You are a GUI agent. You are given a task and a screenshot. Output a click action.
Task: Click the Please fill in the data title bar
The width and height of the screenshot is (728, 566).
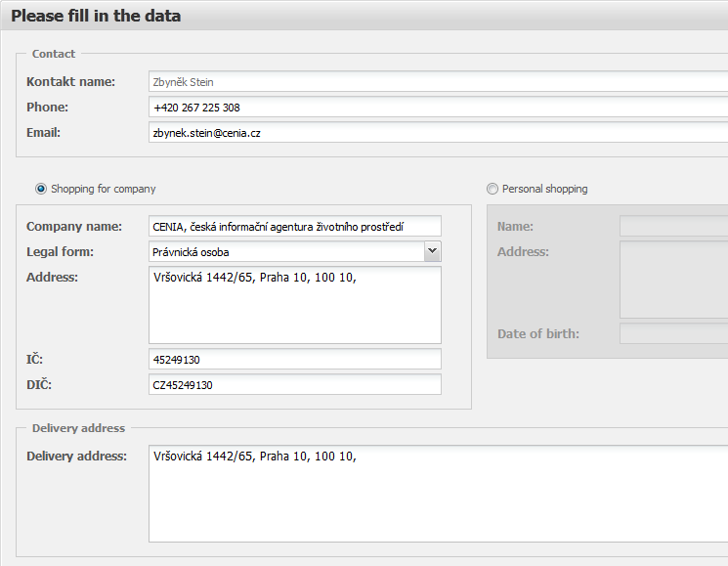(x=364, y=16)
